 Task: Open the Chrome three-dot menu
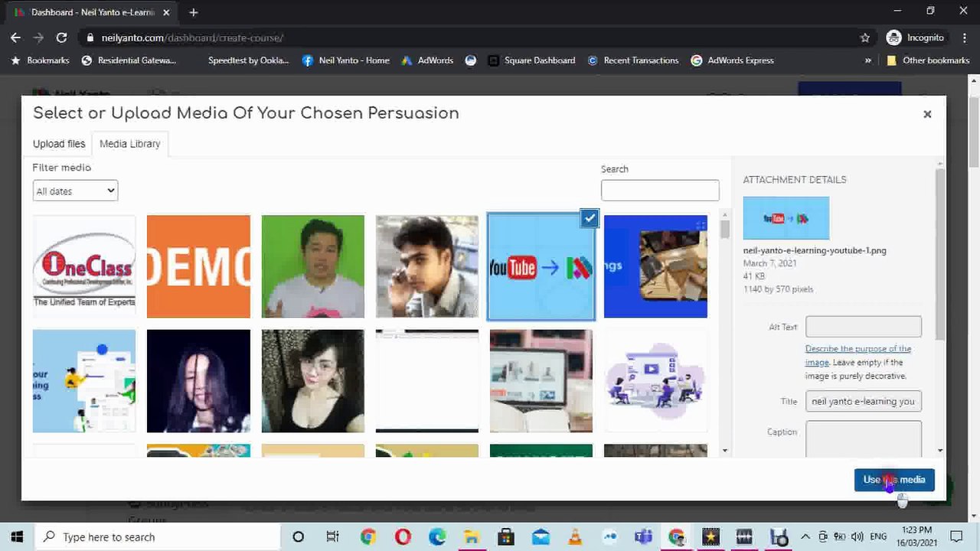pyautogui.click(x=963, y=37)
